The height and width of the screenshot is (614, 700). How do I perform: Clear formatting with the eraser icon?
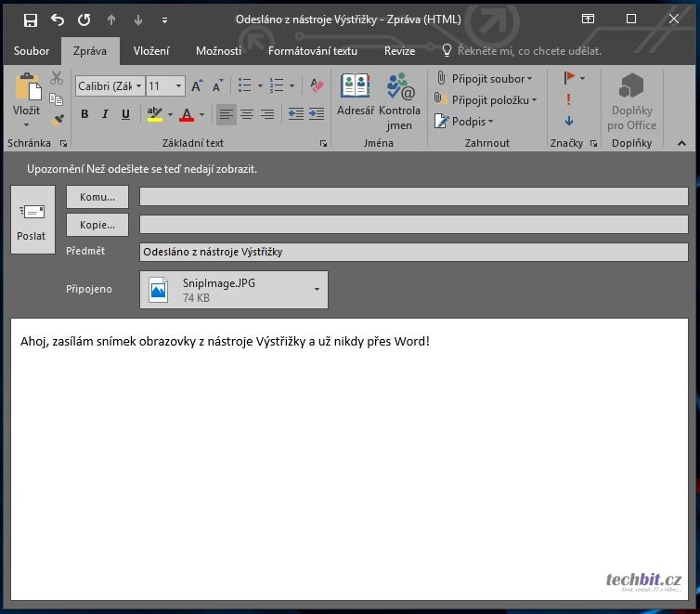coord(317,85)
